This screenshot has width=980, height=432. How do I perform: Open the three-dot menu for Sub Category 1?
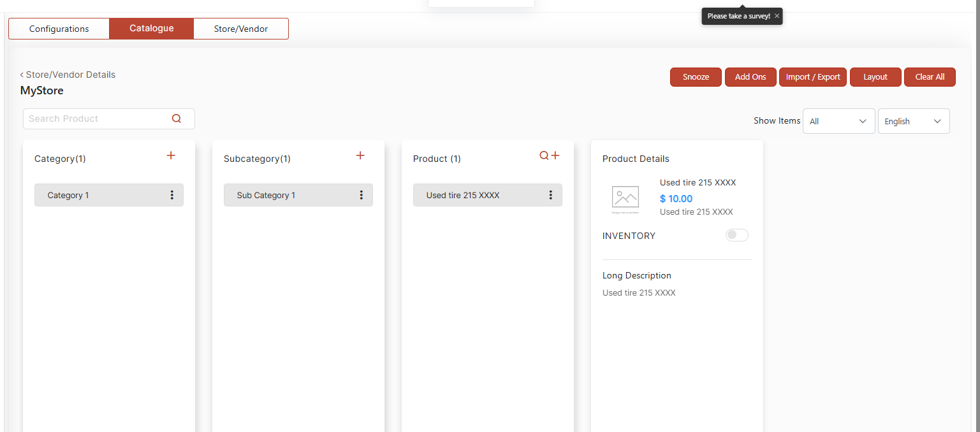362,195
